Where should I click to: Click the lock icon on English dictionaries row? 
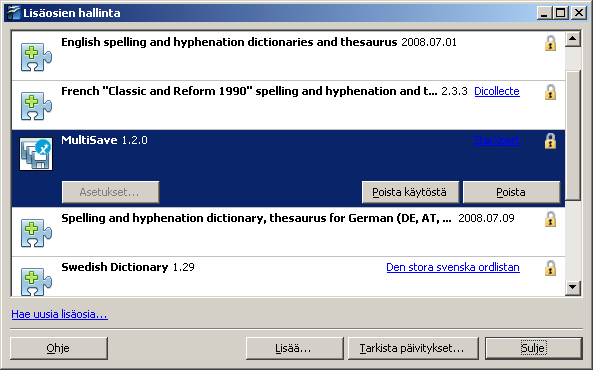(550, 43)
